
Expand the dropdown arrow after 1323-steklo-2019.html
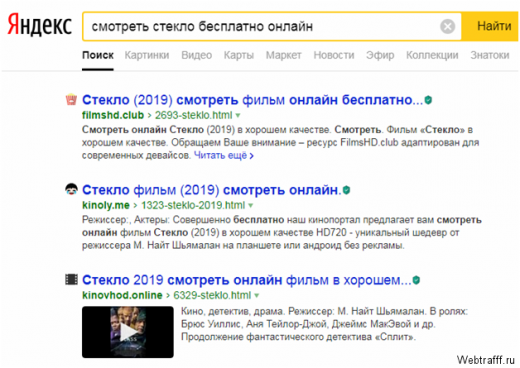[251, 206]
